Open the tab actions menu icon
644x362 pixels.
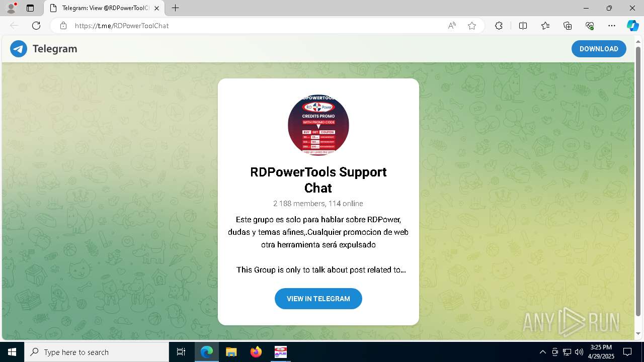[x=30, y=8]
